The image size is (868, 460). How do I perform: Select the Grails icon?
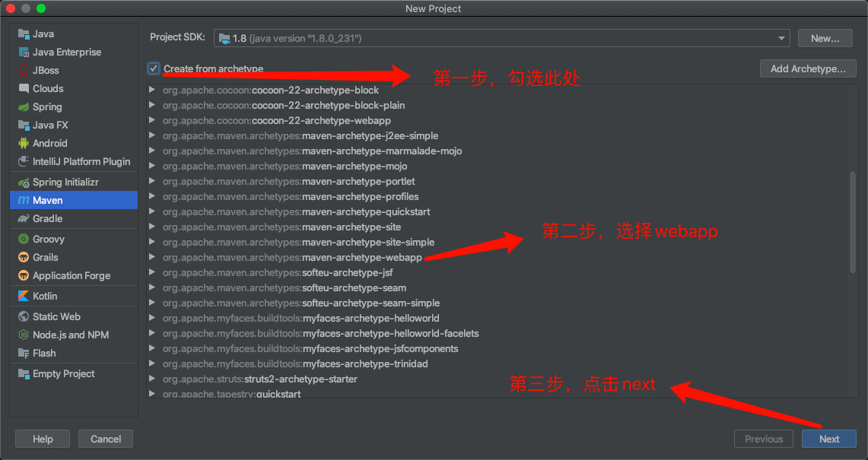point(24,258)
